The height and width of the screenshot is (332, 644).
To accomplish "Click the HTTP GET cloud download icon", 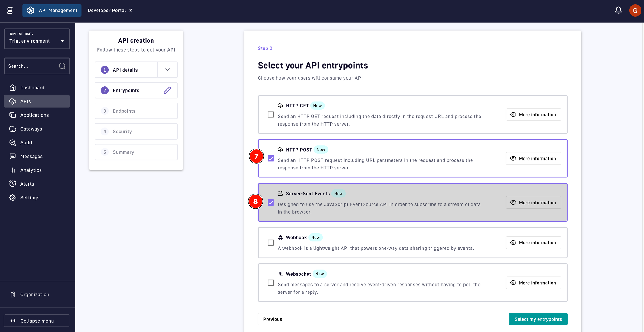I will click(280, 106).
